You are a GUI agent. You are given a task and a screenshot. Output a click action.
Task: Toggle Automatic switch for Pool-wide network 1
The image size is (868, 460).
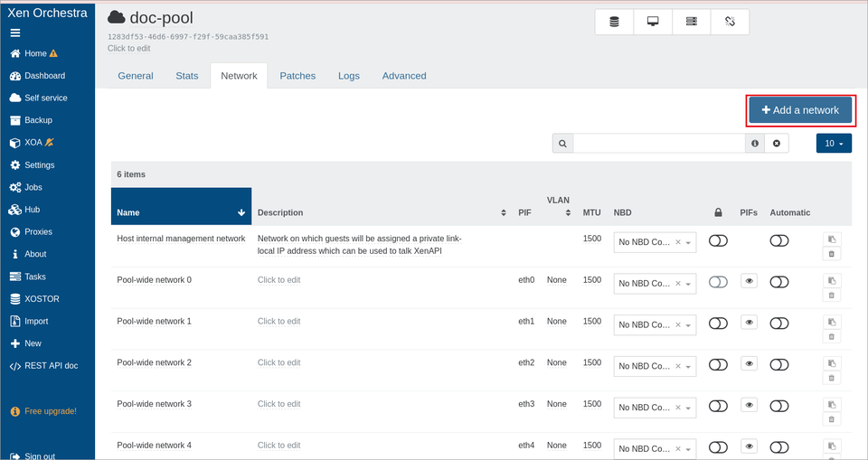click(x=778, y=324)
